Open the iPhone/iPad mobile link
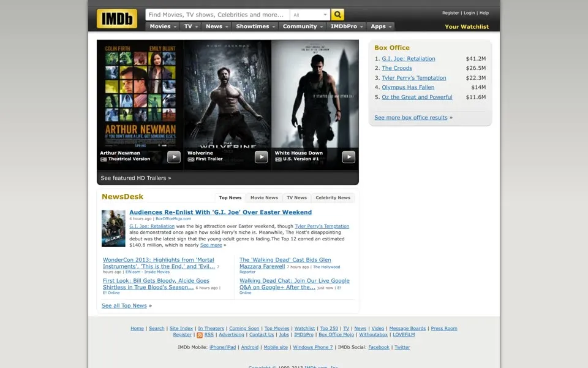The image size is (588, 368). (222, 347)
